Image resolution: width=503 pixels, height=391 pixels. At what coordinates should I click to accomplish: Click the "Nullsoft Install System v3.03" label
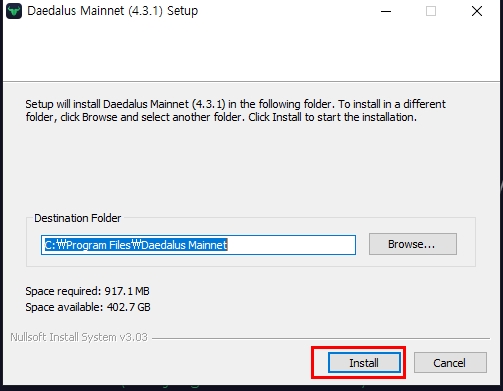tap(79, 337)
